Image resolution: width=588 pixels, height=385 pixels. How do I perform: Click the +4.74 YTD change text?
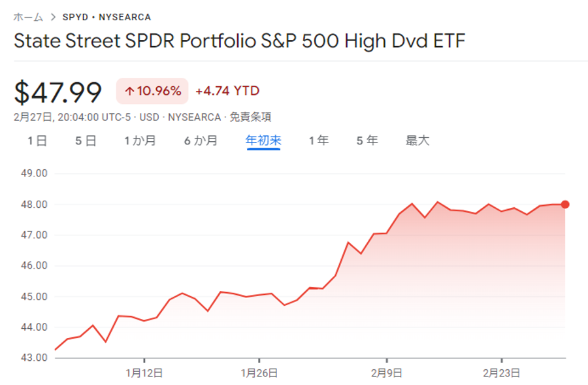pos(227,92)
